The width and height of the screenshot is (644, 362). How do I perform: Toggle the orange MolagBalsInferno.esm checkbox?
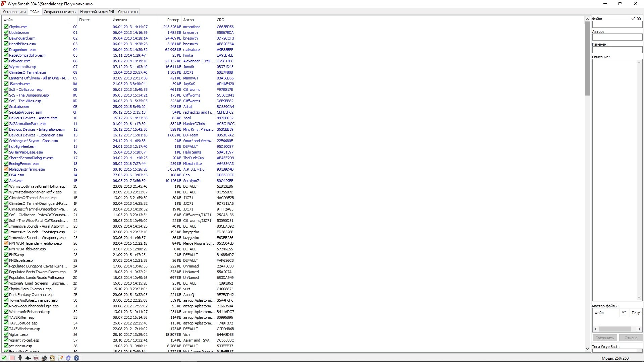point(6,169)
